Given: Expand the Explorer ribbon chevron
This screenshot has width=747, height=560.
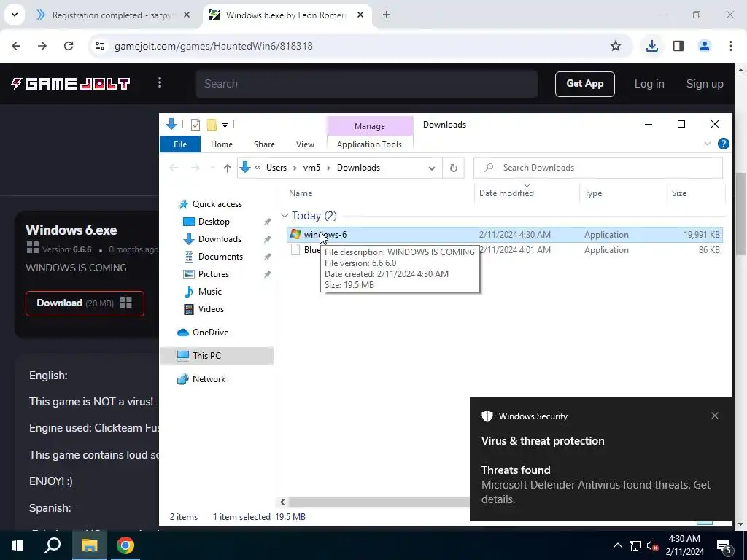Looking at the screenshot, I should (708, 144).
